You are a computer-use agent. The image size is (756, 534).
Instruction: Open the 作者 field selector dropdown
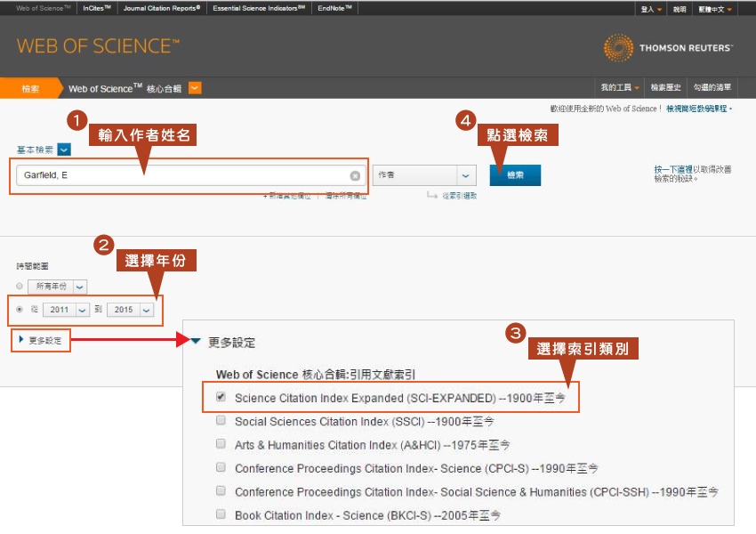coord(424,175)
